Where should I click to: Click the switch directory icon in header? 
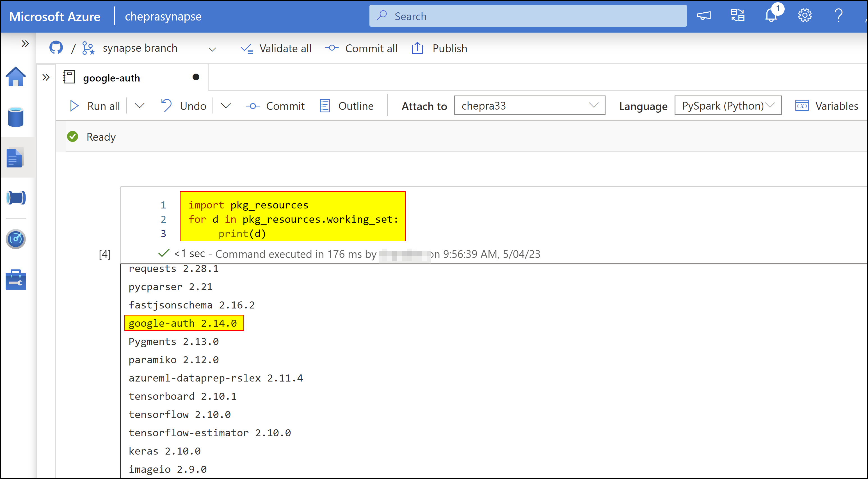(737, 15)
